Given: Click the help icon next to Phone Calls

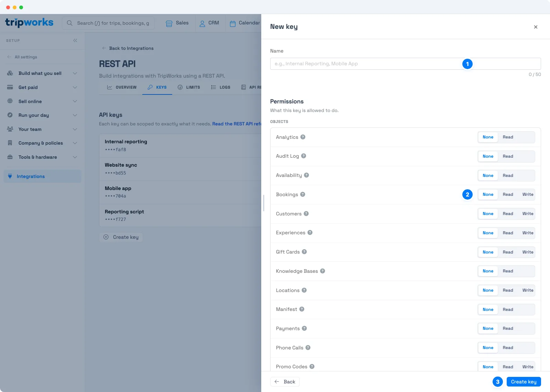Looking at the screenshot, I should click(308, 348).
